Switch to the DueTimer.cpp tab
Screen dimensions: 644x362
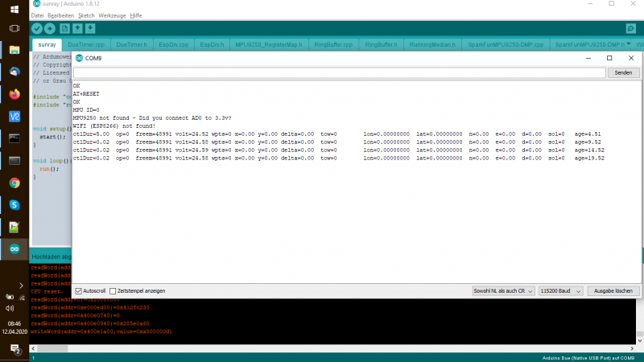(x=86, y=44)
